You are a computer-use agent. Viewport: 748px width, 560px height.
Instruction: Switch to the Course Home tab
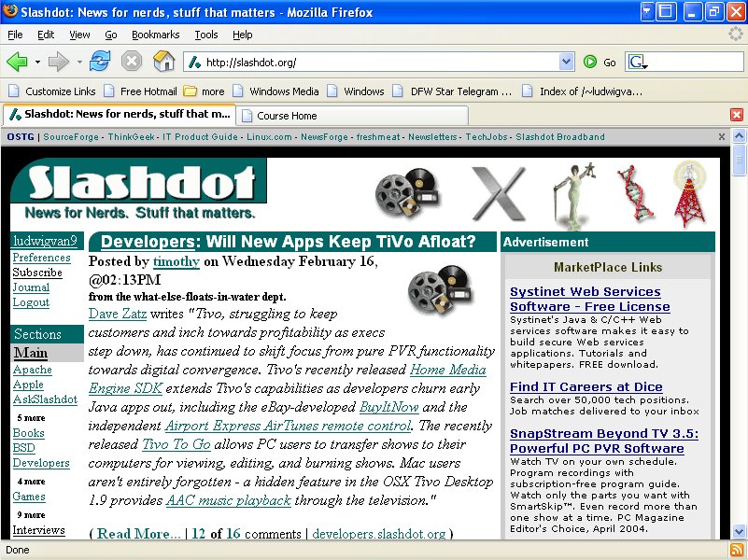pos(351,116)
